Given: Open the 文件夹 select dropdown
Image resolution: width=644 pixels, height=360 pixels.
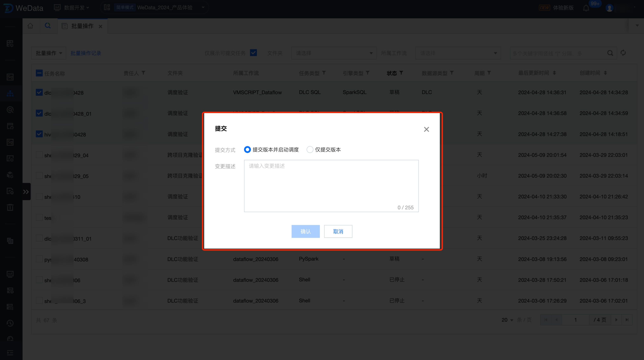Looking at the screenshot, I should [334, 53].
